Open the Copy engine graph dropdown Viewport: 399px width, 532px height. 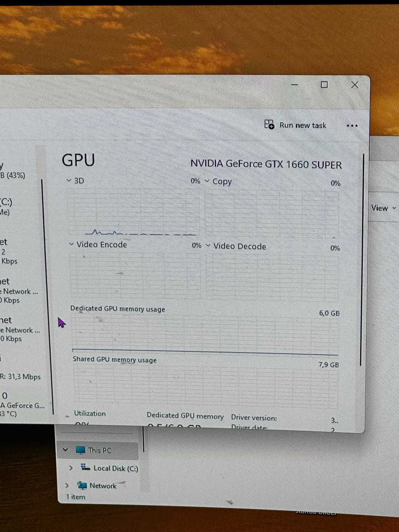pyautogui.click(x=207, y=181)
